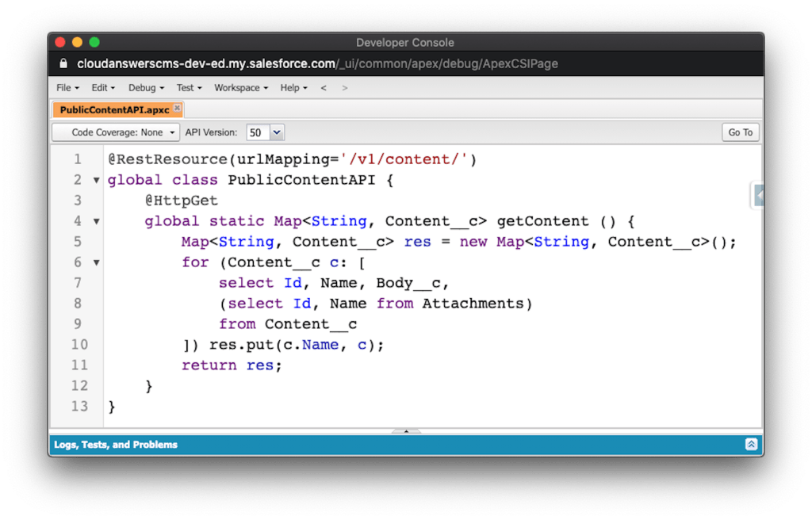
Task: Open the API Version dropdown
Action: click(x=265, y=132)
